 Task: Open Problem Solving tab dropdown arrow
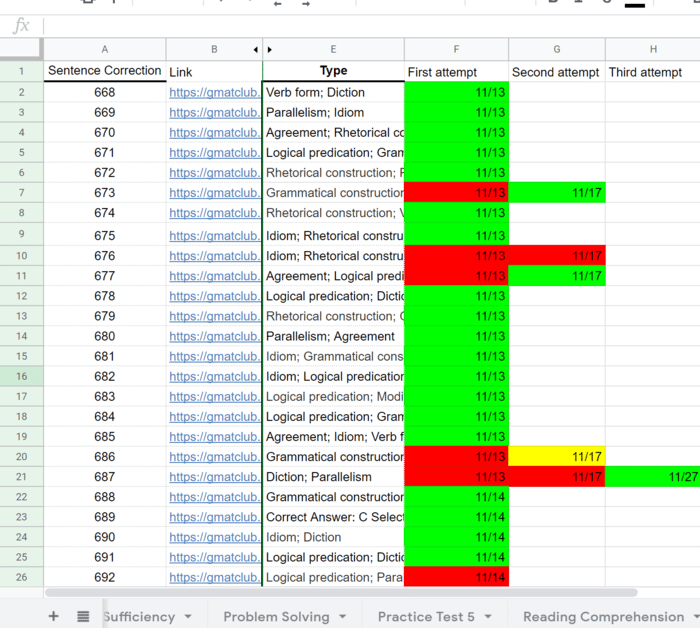click(343, 617)
